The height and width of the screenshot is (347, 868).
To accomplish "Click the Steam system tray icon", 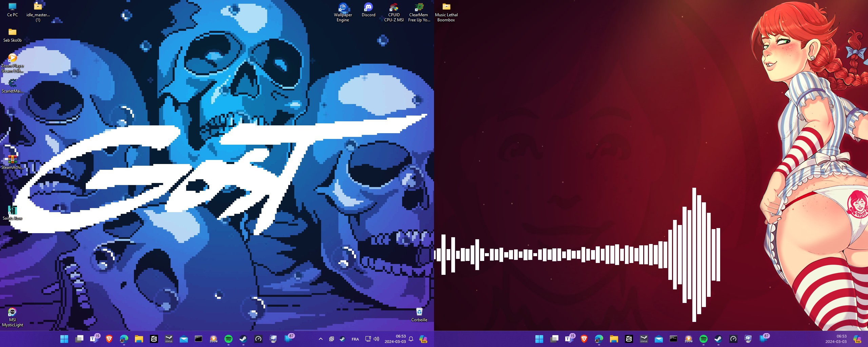I will (342, 339).
